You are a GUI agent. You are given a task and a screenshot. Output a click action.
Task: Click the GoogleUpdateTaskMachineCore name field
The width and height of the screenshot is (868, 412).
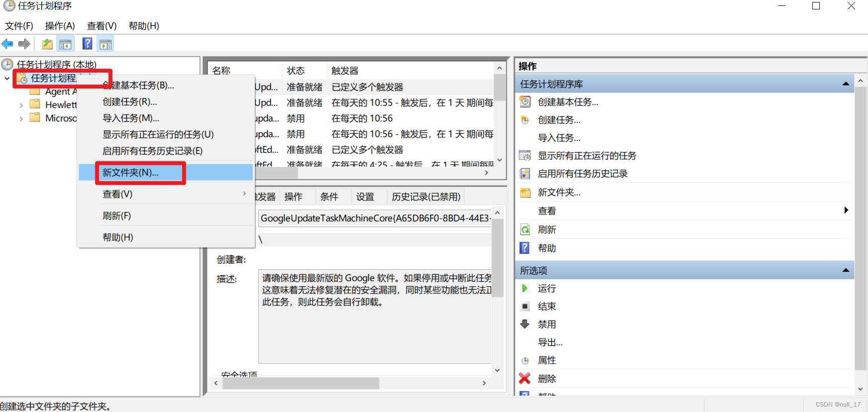(x=375, y=218)
